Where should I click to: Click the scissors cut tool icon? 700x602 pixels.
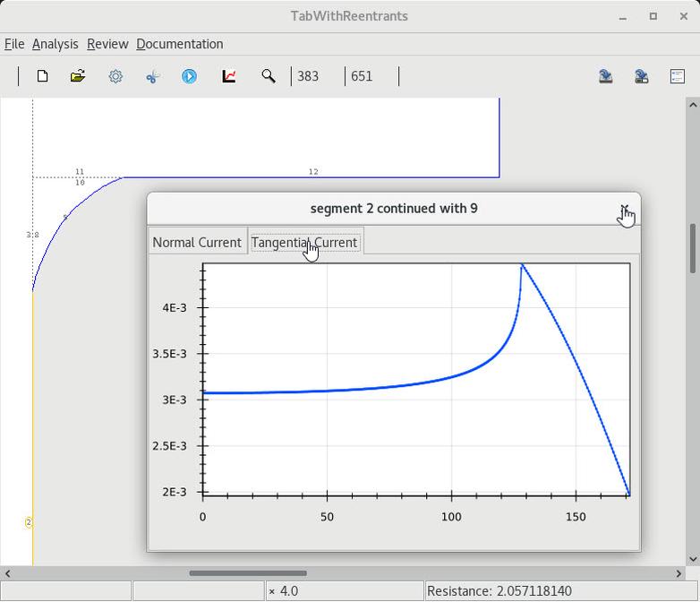[152, 76]
